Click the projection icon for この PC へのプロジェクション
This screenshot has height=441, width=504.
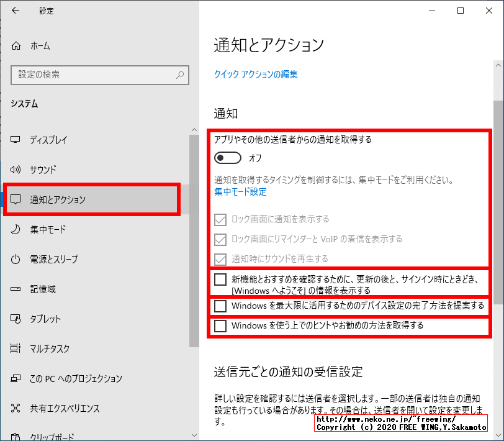[x=16, y=378]
